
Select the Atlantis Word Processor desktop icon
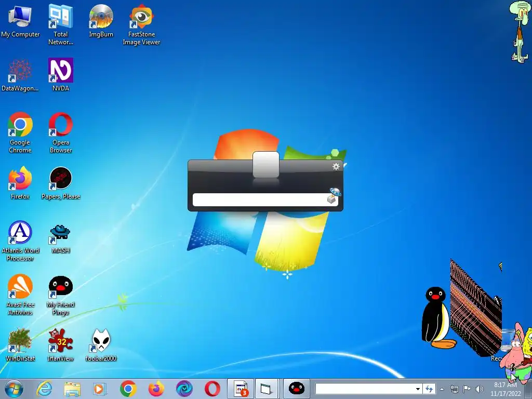tap(20, 241)
